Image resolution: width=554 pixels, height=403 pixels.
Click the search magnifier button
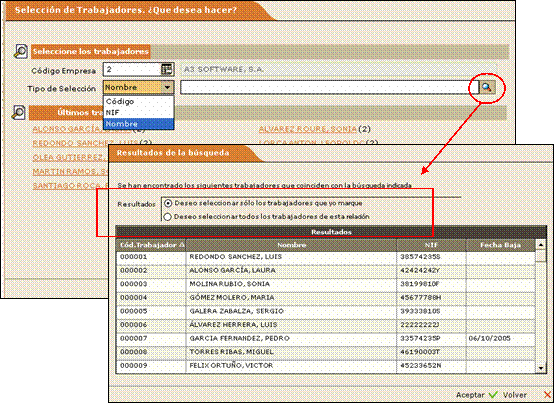487,87
